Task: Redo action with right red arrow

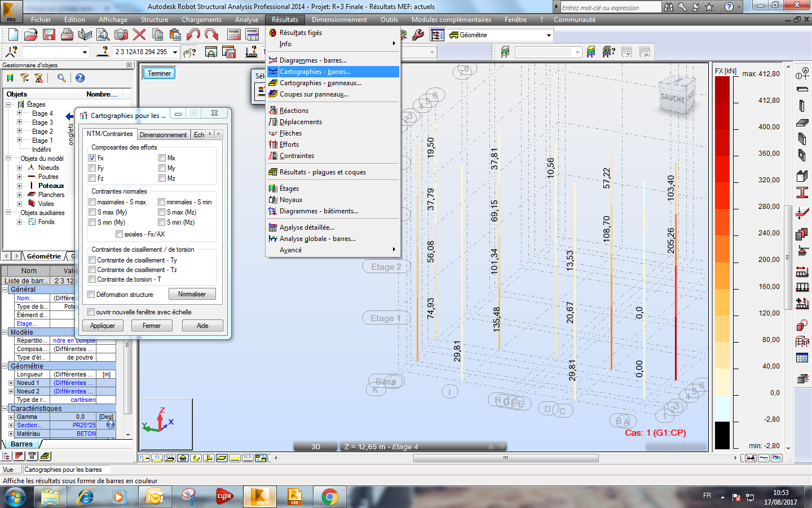Action: [x=211, y=35]
